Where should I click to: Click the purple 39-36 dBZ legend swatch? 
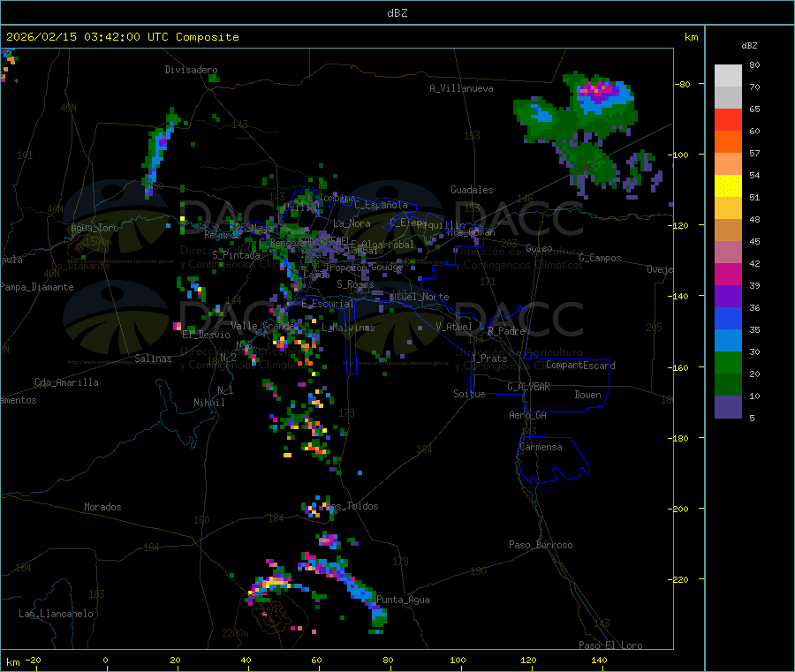click(728, 297)
